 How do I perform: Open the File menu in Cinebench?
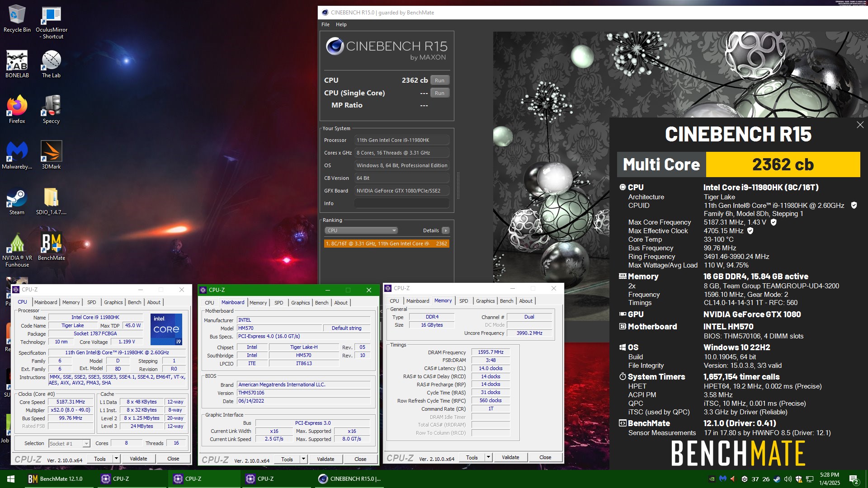(325, 24)
